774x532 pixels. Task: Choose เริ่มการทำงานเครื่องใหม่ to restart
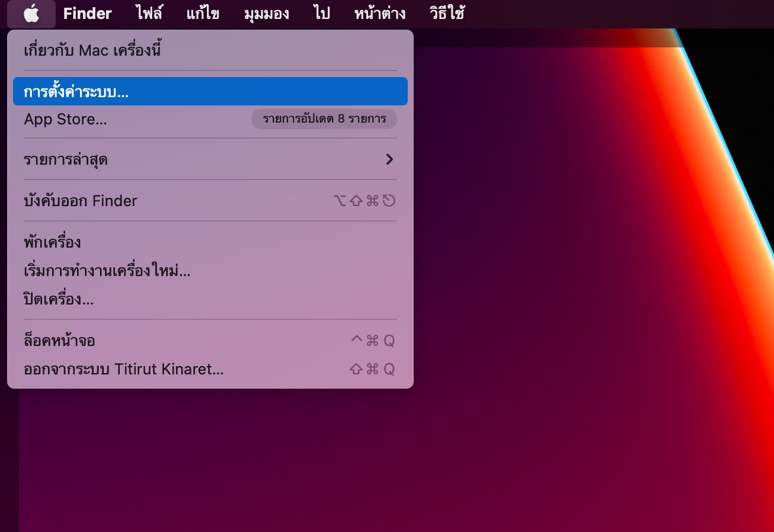click(107, 272)
